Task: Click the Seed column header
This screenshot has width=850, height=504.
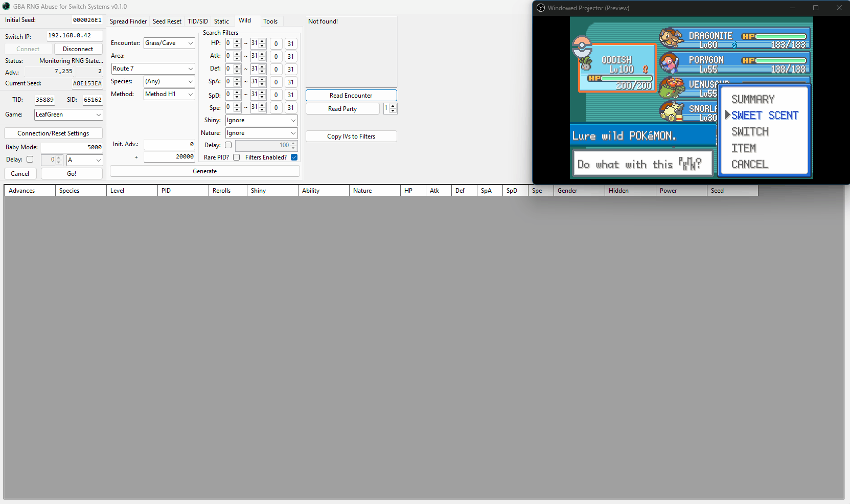Action: point(732,191)
